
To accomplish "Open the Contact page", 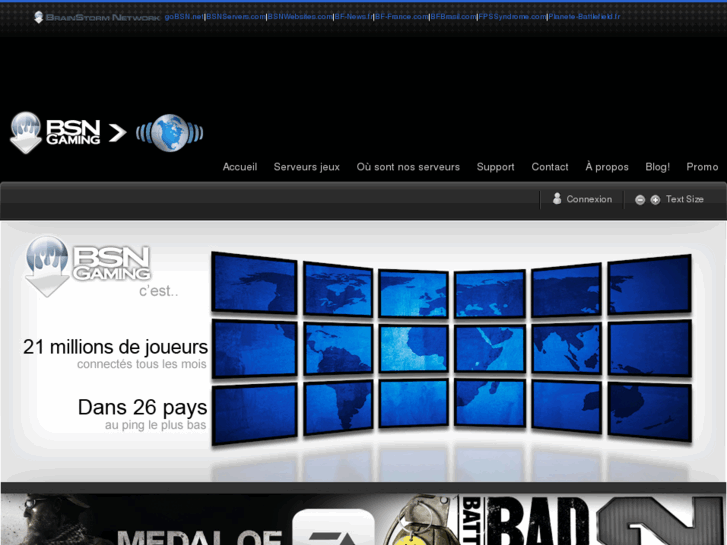I will pos(550,167).
